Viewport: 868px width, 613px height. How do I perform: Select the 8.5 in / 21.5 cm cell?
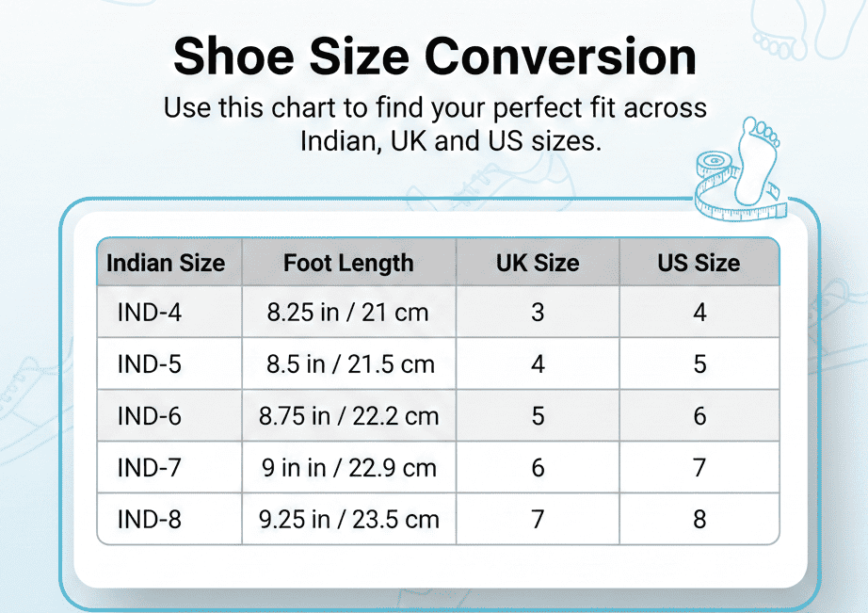(350, 364)
